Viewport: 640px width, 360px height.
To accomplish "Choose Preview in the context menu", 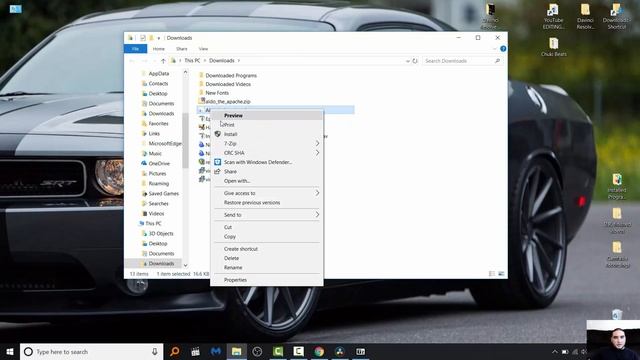I will coord(233,116).
